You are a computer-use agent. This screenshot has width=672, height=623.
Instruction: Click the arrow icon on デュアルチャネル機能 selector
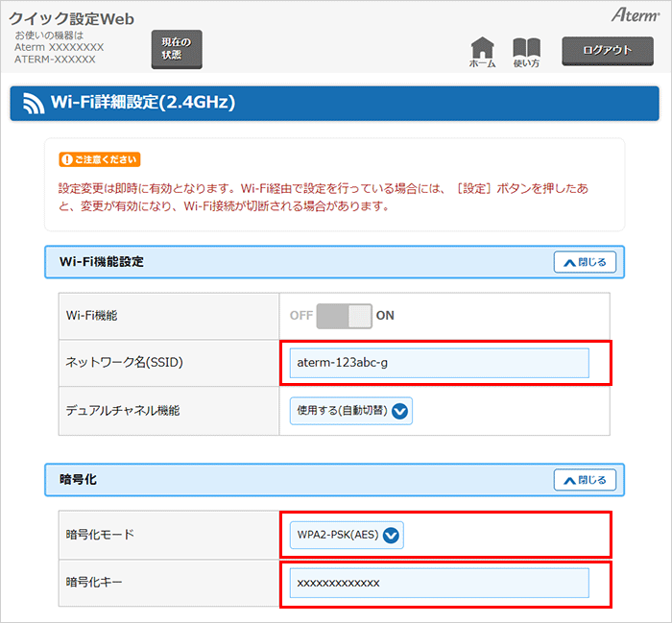399,411
